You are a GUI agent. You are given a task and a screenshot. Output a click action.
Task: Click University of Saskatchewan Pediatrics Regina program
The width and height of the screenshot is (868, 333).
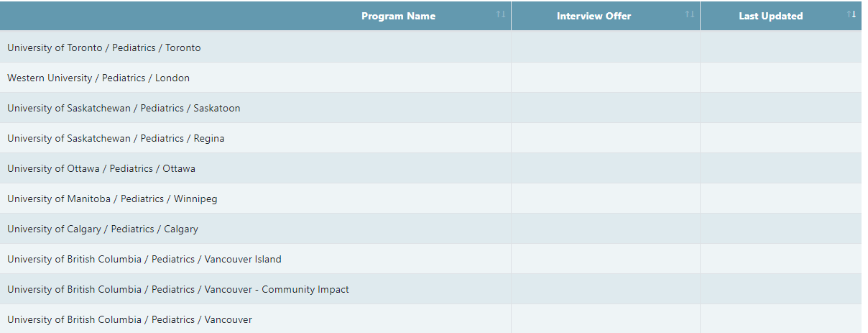[x=116, y=138]
